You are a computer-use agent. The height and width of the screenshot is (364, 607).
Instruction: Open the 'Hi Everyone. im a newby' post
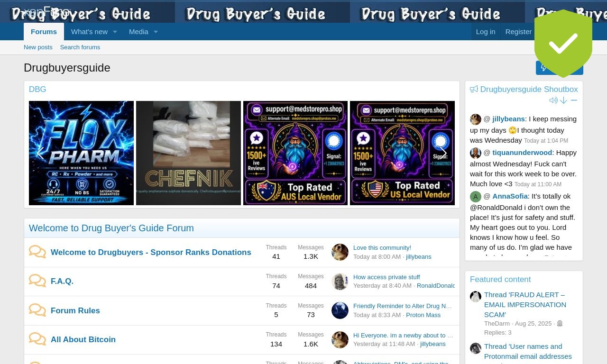[x=403, y=335]
